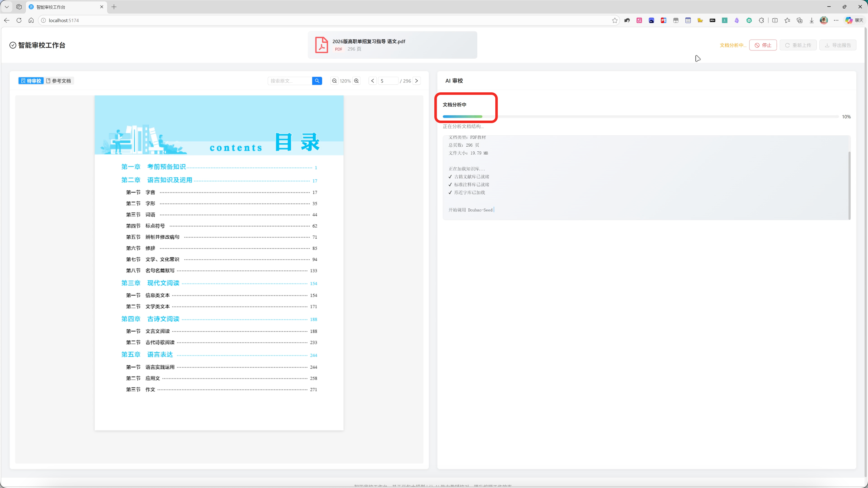Toggle browser split screen view
The width and height of the screenshot is (868, 488).
(775, 20)
